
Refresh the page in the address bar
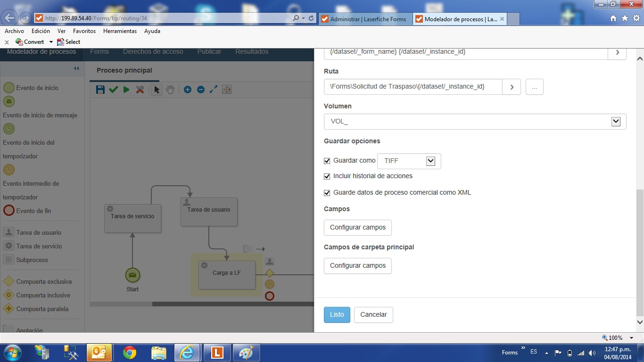click(311, 18)
